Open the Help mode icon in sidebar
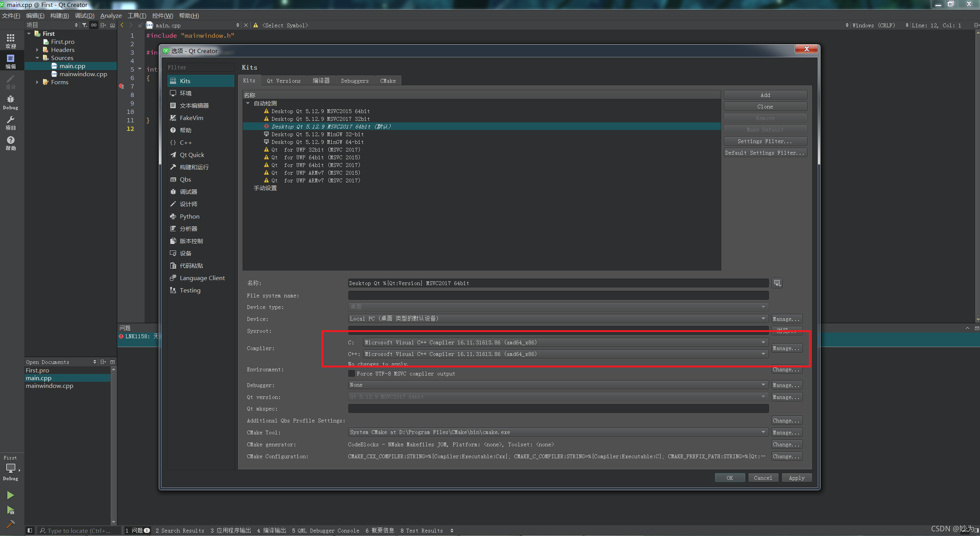 click(10, 143)
